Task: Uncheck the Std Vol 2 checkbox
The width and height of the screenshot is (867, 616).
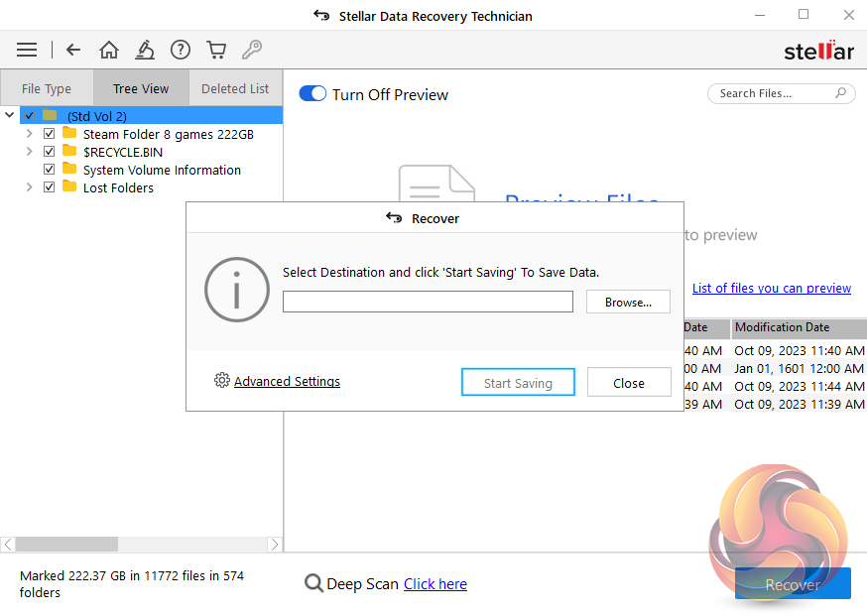Action: (x=30, y=116)
